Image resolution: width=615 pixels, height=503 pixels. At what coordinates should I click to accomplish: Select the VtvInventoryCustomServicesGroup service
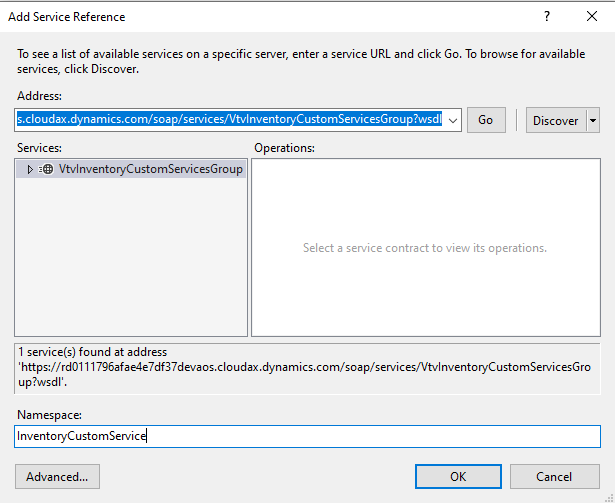[x=151, y=169]
